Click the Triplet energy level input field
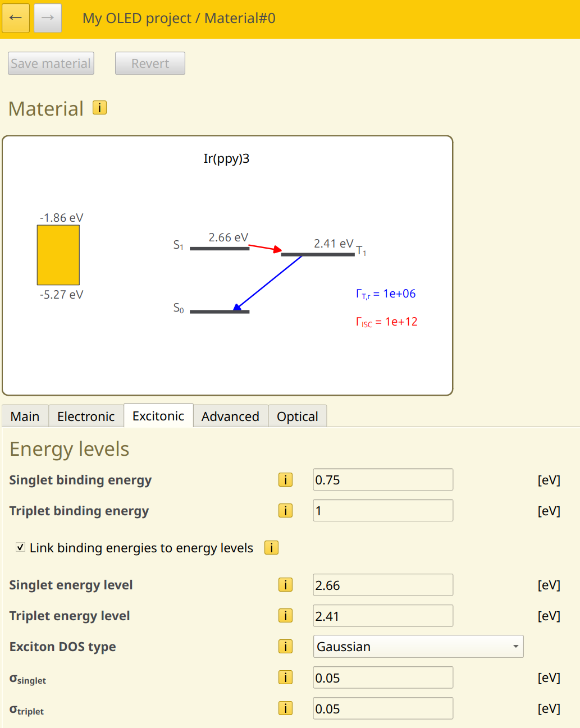 (383, 616)
